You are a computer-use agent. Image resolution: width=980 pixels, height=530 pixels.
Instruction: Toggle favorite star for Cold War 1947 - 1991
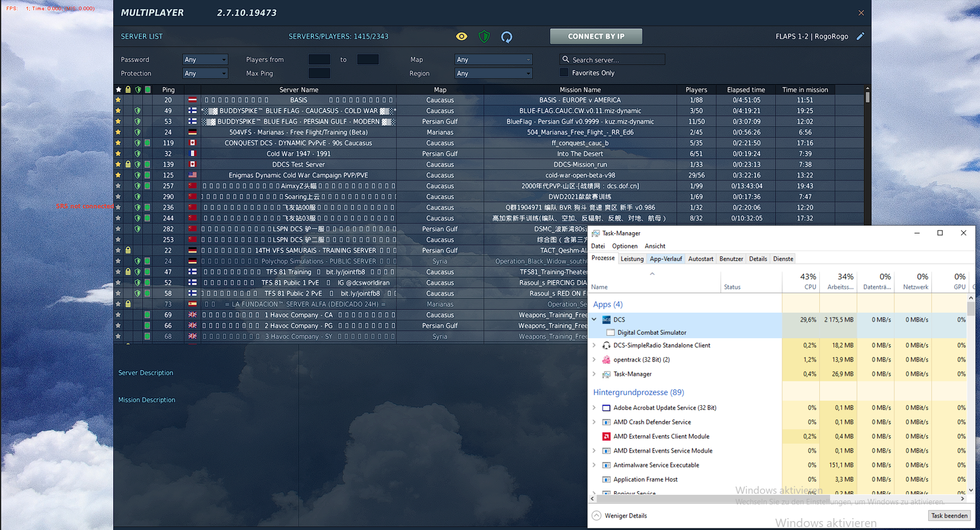point(118,154)
